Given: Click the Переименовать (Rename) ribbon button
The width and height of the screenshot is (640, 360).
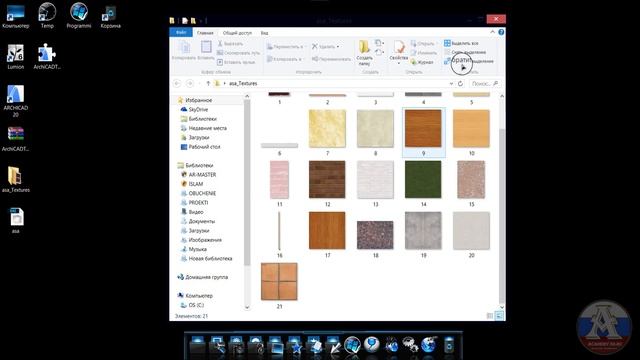Looking at the screenshot, I should (331, 59).
